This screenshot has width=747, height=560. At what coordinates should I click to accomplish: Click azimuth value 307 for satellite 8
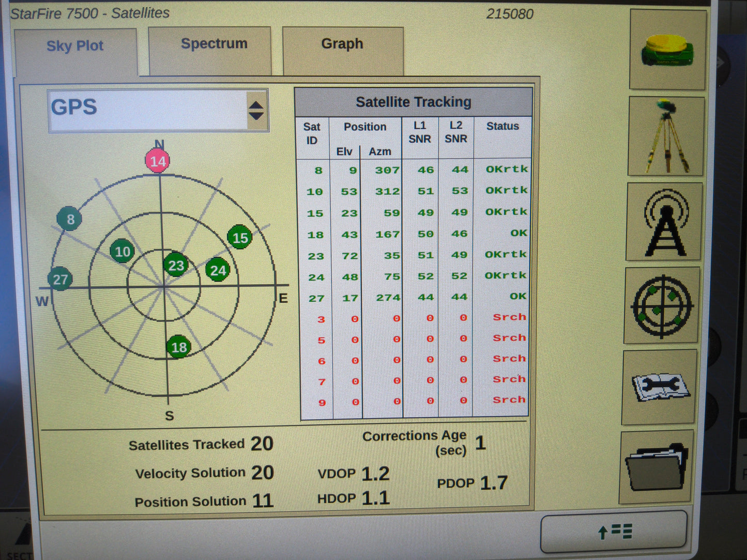point(387,170)
